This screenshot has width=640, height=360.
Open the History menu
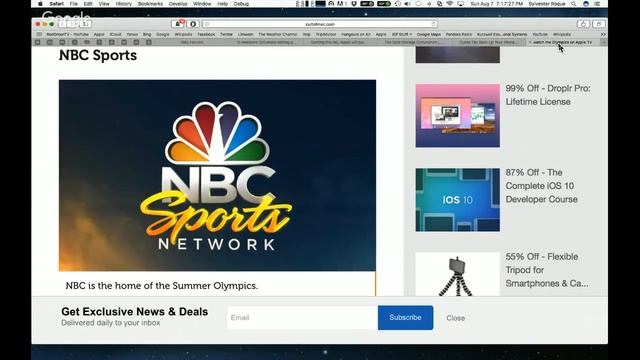(x=123, y=4)
